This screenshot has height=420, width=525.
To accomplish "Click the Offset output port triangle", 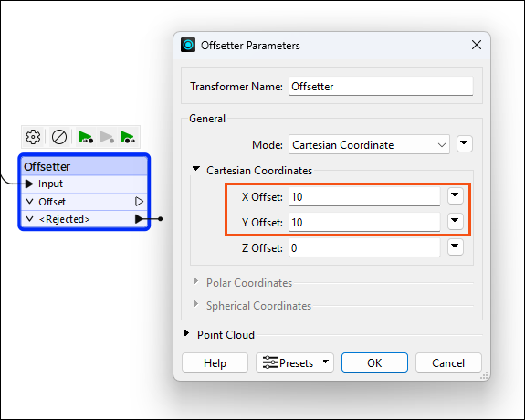I will tap(139, 202).
